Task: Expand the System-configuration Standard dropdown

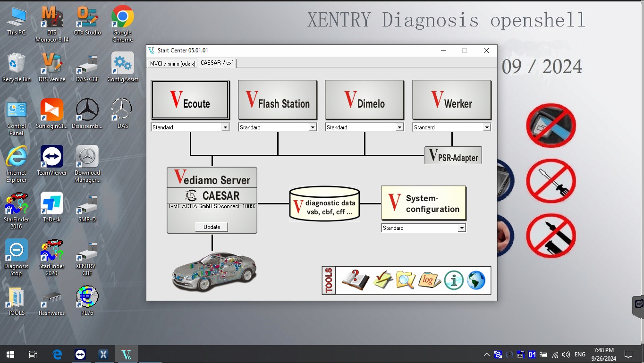Action: (x=462, y=228)
